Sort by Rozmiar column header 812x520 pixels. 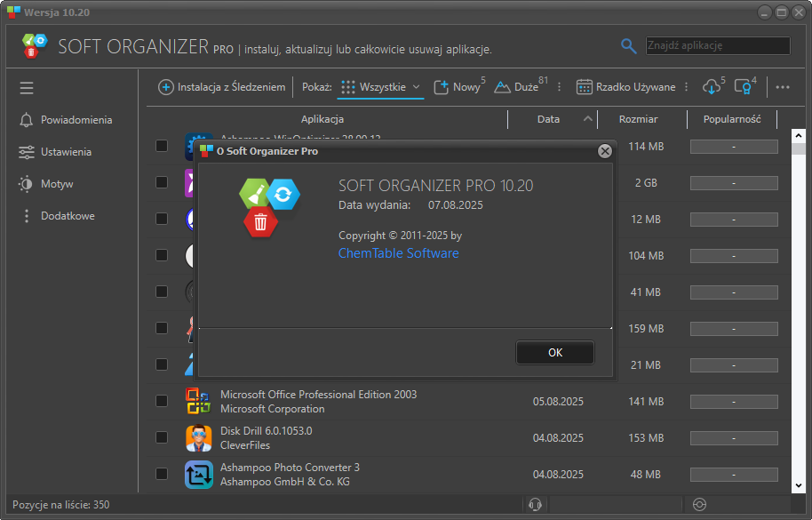tap(638, 119)
